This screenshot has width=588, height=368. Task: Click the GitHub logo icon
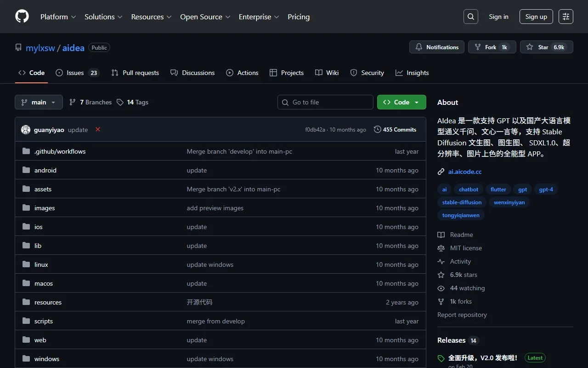point(22,17)
